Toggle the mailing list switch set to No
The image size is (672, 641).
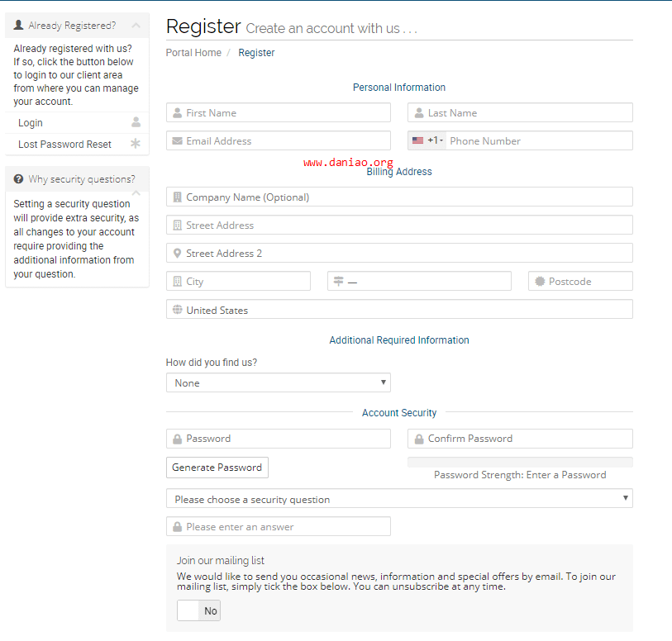pyautogui.click(x=198, y=611)
